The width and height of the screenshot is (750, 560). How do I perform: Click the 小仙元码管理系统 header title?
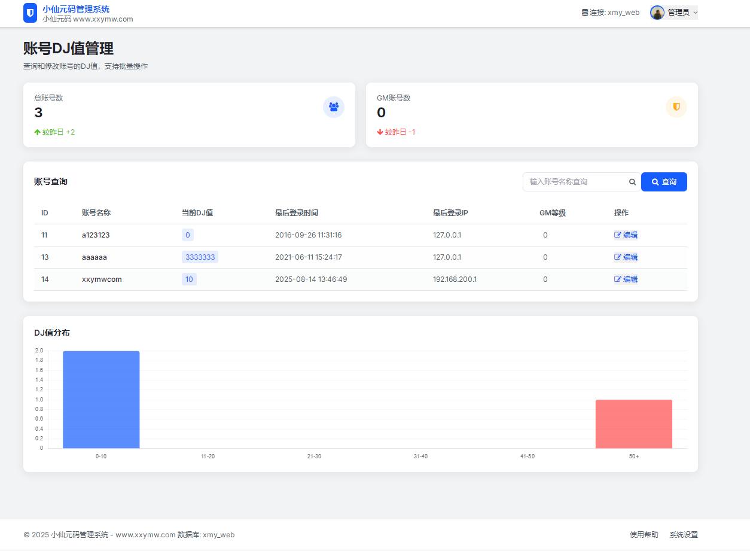pyautogui.click(x=76, y=9)
